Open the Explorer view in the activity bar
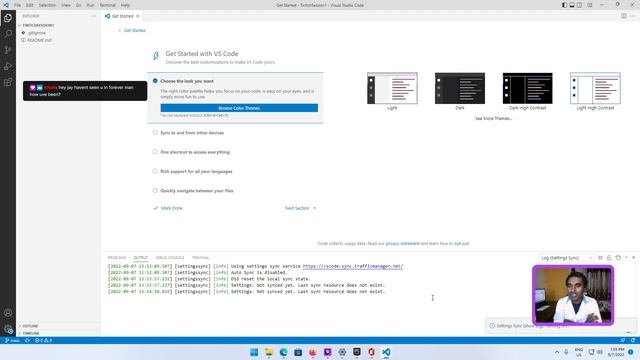Image resolution: width=640 pixels, height=360 pixels. (x=8, y=18)
